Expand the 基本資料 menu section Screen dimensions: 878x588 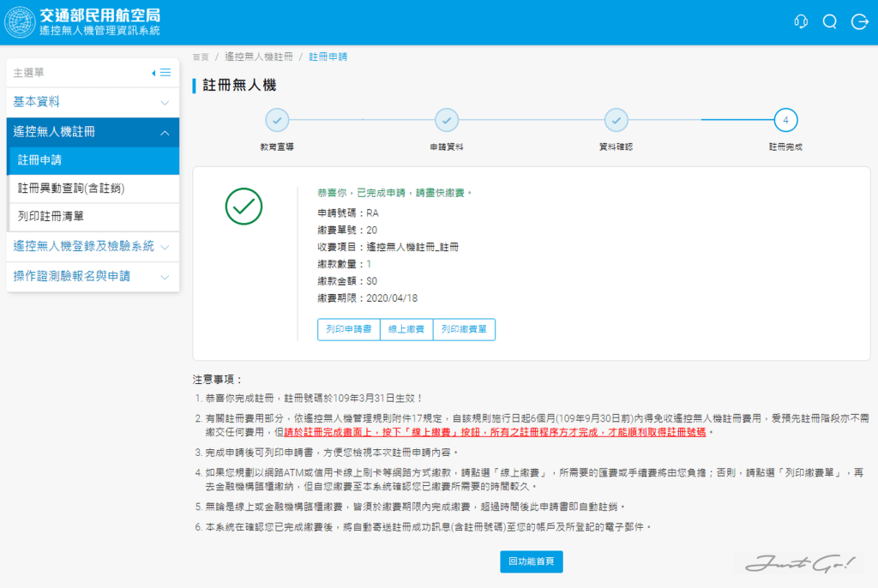click(x=93, y=102)
